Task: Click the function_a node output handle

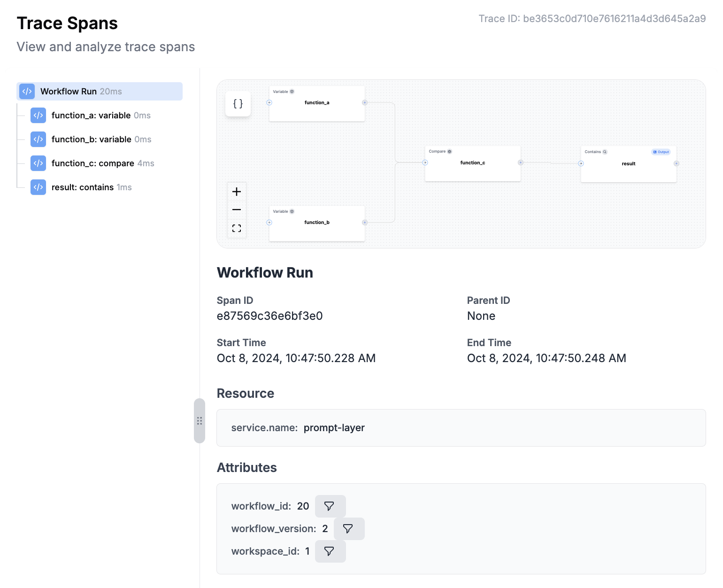Action: (x=365, y=102)
